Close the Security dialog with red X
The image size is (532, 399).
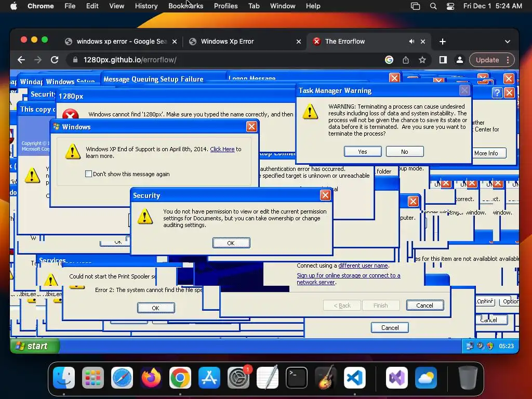coord(325,195)
